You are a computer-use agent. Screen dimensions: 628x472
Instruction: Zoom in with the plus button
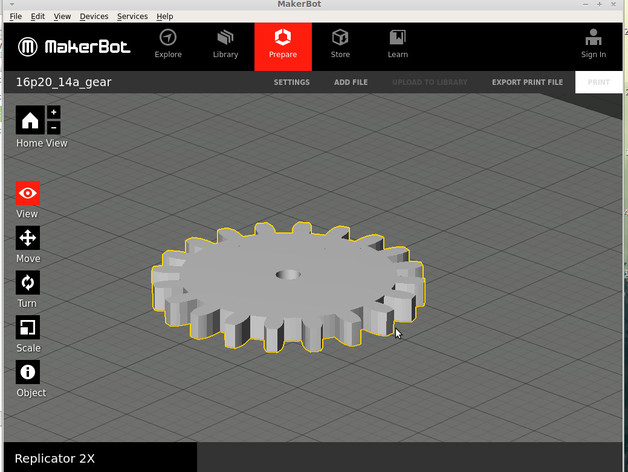coord(54,112)
